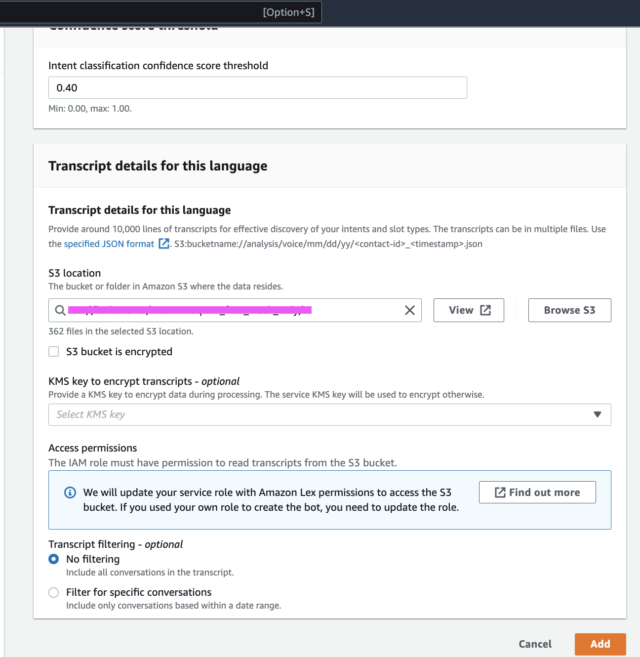The height and width of the screenshot is (657, 640).
Task: Open the Select KMS key dropdown
Action: [x=329, y=414]
